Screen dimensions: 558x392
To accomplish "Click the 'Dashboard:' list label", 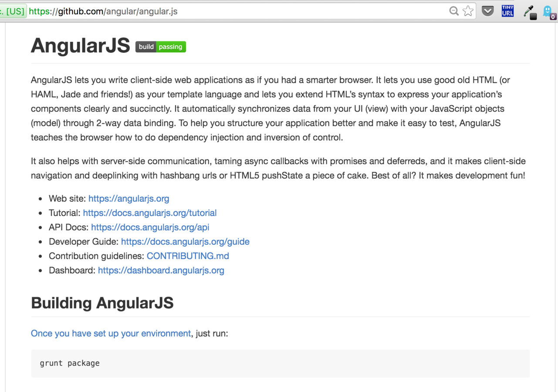I will point(72,270).
